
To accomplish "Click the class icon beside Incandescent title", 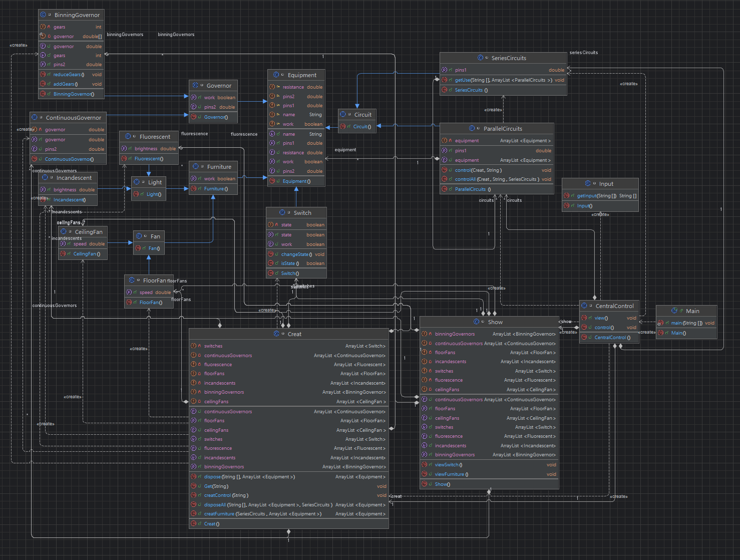I will click(45, 178).
